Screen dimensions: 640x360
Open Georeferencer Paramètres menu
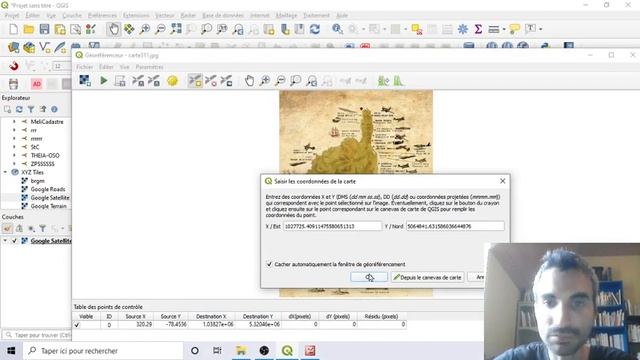(x=149, y=67)
